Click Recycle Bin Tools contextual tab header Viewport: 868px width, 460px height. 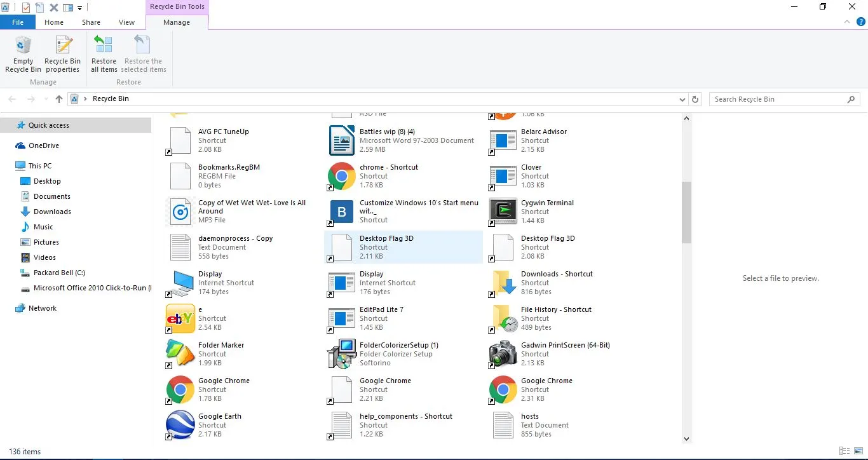(x=177, y=7)
